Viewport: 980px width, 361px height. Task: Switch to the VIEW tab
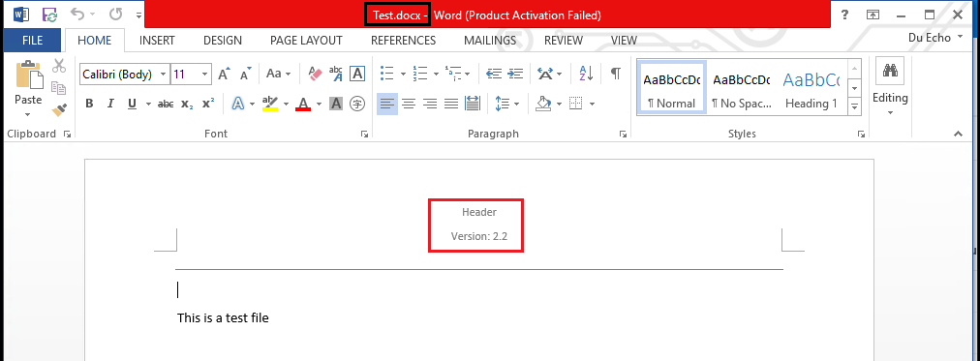point(624,41)
